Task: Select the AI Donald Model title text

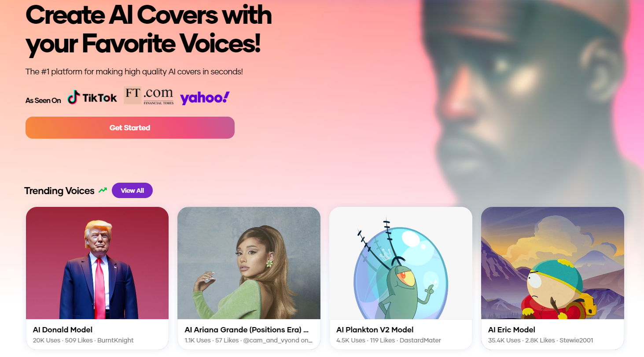Action: (x=62, y=329)
